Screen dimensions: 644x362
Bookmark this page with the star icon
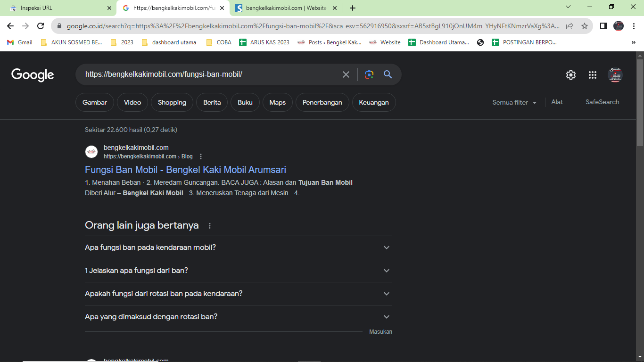click(585, 26)
